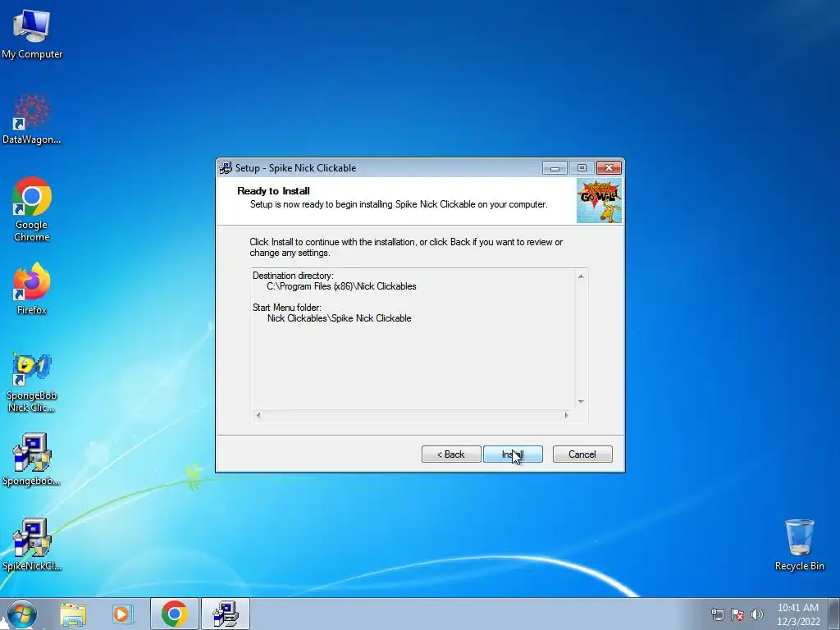Go back with the Back button

point(451,454)
